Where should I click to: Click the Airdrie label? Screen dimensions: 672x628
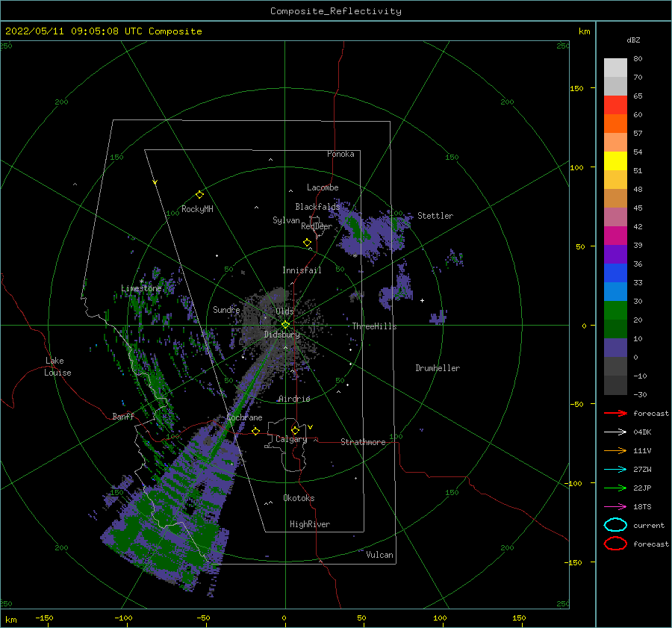coord(294,399)
